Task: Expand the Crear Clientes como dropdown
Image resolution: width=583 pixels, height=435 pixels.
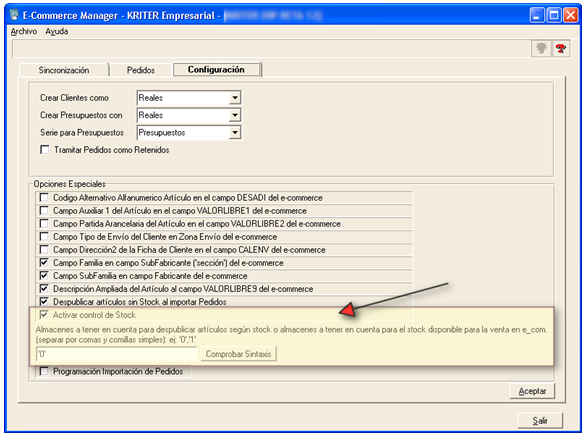Action: pyautogui.click(x=235, y=98)
